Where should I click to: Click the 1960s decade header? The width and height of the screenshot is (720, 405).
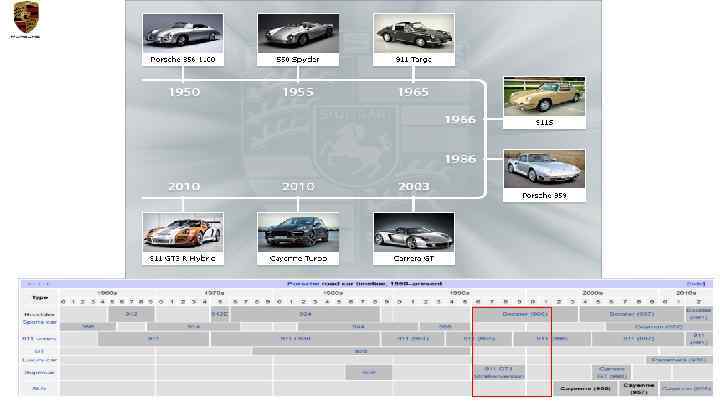(x=107, y=292)
